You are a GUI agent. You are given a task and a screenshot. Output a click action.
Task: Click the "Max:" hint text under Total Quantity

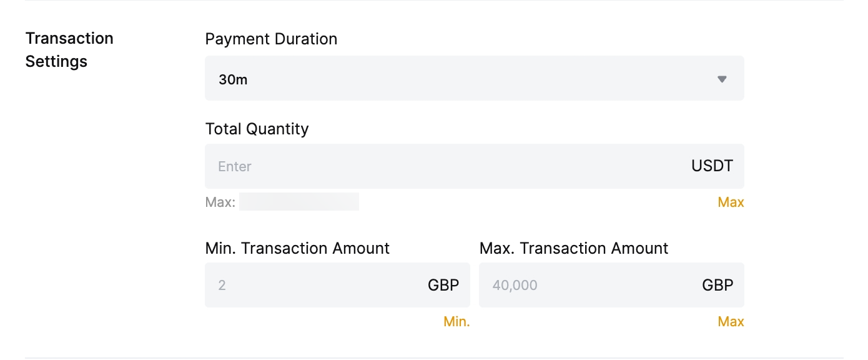(x=220, y=202)
